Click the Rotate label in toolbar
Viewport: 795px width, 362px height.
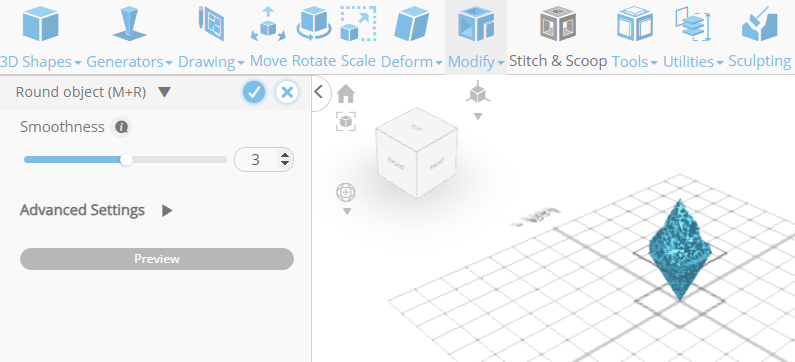point(314,61)
